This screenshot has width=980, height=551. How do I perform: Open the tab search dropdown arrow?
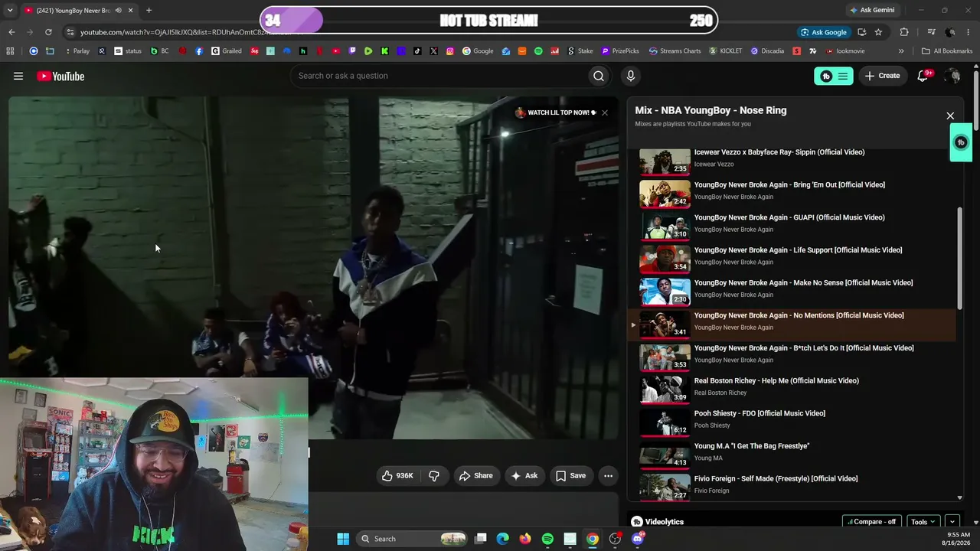click(x=11, y=11)
